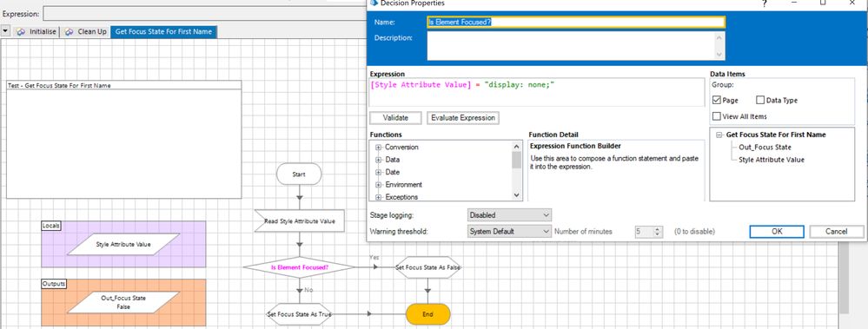Open the page list dropdown arrow
868x329 pixels.
pos(5,31)
